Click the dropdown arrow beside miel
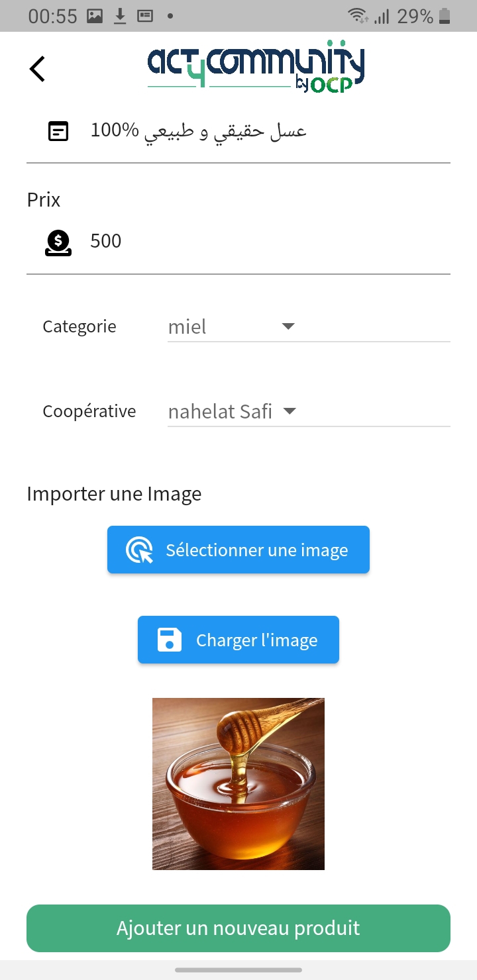This screenshot has height=980, width=477. [288, 326]
